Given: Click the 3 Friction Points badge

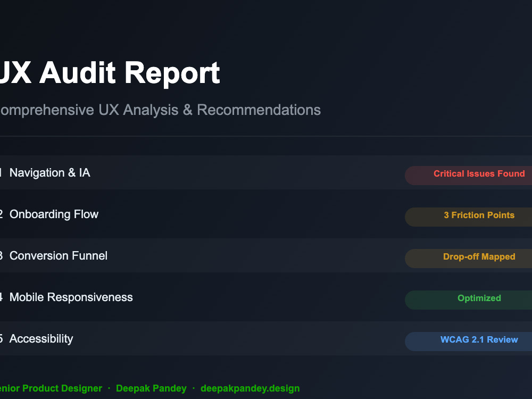Looking at the screenshot, I should pos(469,217).
